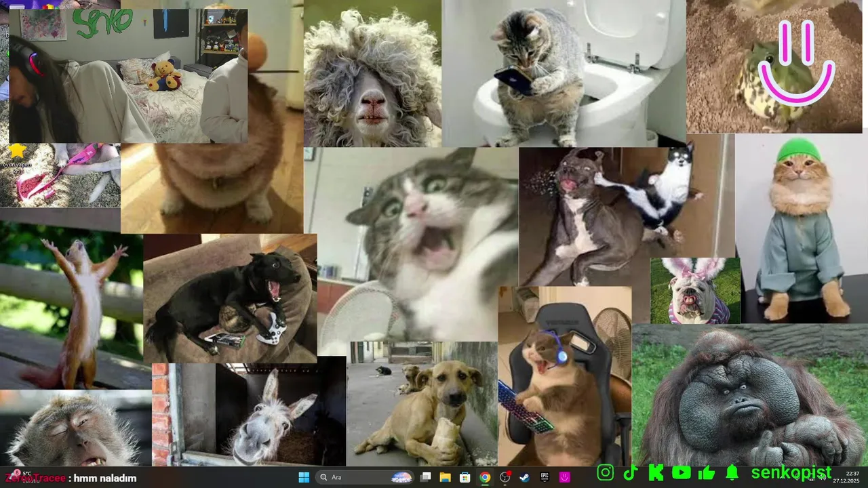
Task: Open File Explorer from the taskbar
Action: pos(445,477)
